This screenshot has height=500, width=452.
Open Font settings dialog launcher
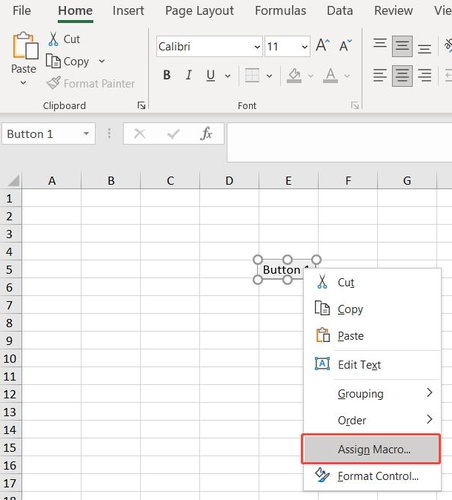pyautogui.click(x=355, y=106)
